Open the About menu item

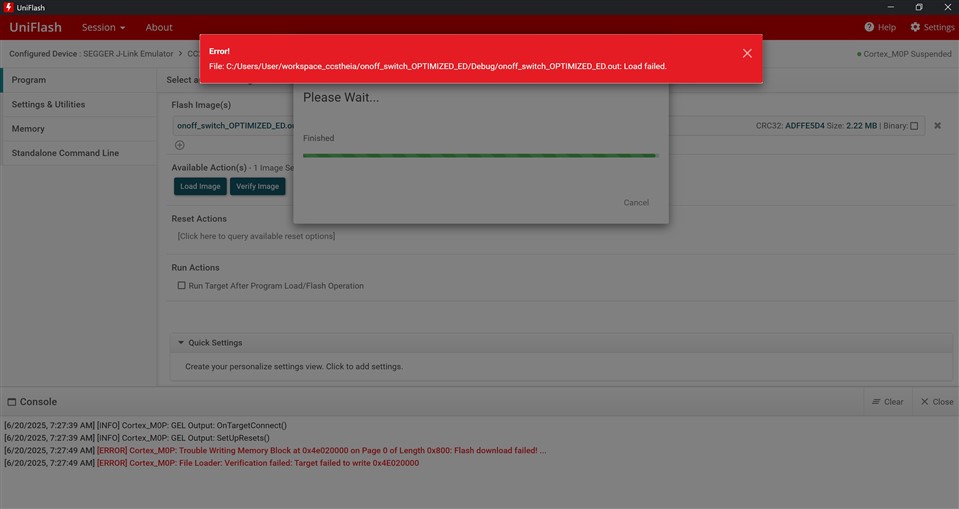[x=159, y=28]
